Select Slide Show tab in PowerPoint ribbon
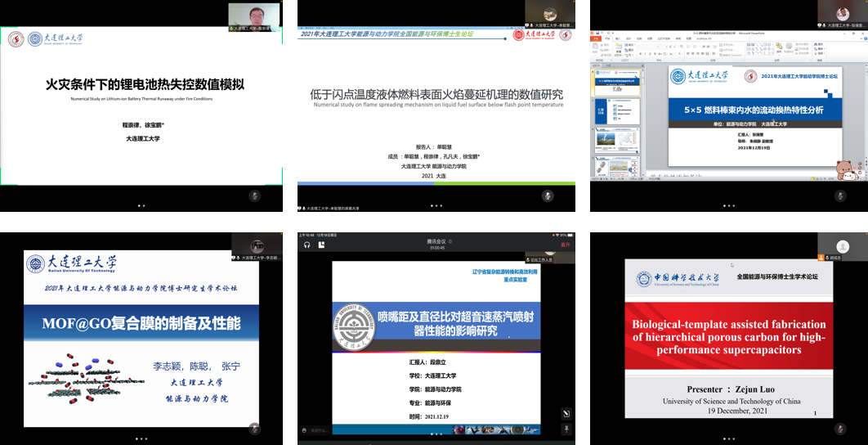The height and width of the screenshot is (445, 868). (664, 38)
